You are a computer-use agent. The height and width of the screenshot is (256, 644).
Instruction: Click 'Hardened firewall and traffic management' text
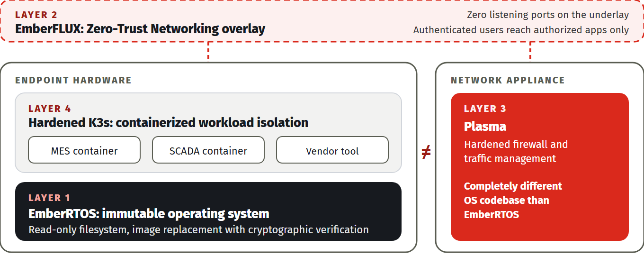(516, 151)
